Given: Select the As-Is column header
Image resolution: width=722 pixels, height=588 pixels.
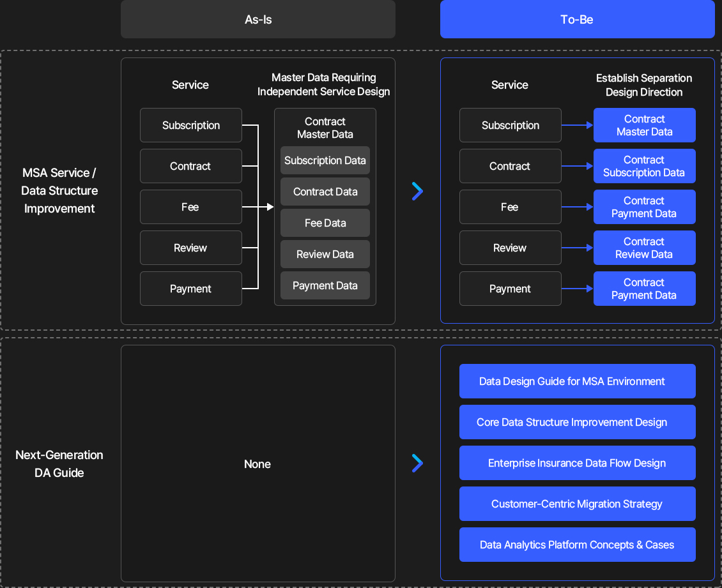Looking at the screenshot, I should click(x=258, y=19).
